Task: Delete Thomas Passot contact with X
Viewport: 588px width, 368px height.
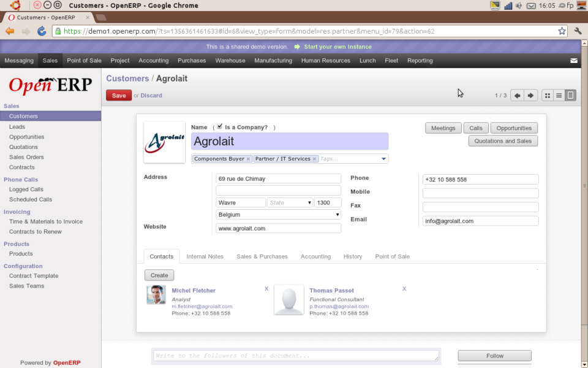Action: coord(404,288)
